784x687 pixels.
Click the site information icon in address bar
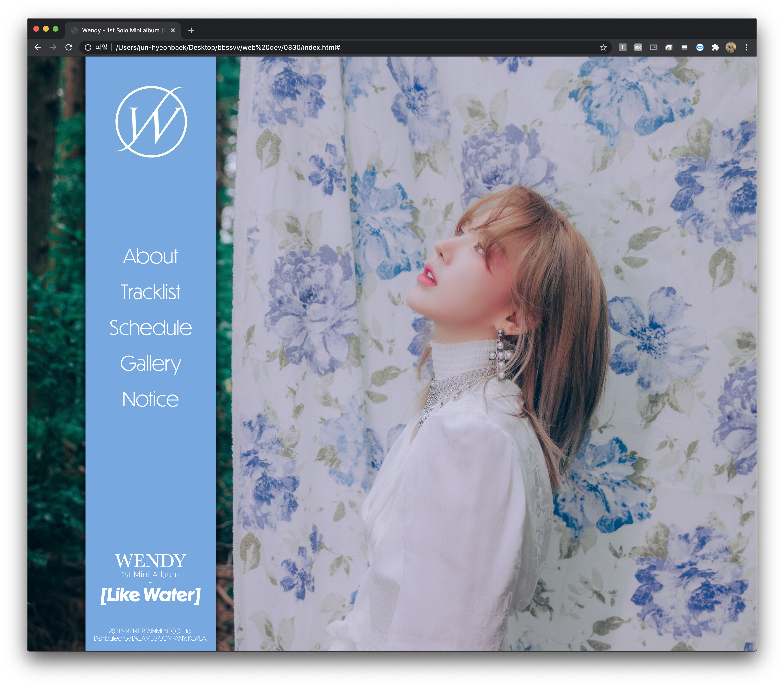pyautogui.click(x=88, y=48)
